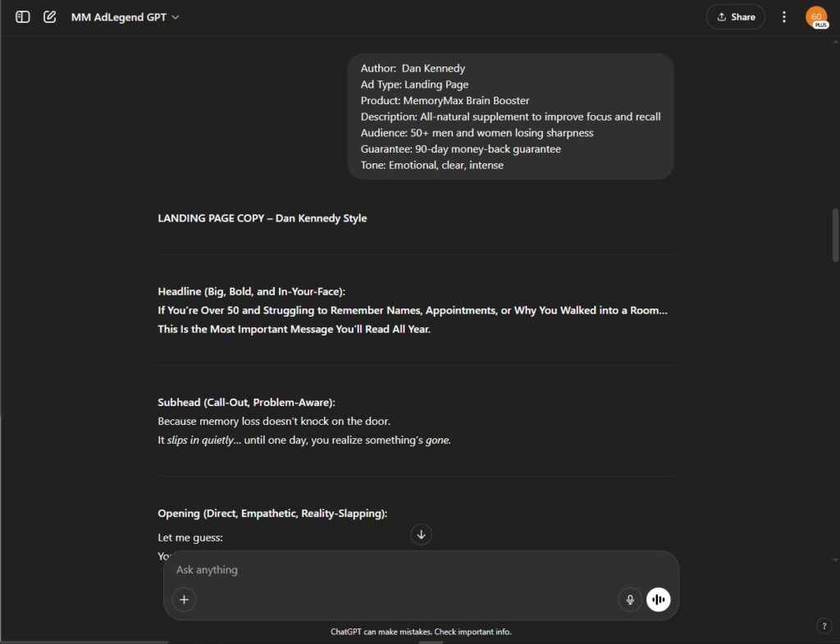This screenshot has width=840, height=644.
Task: Click 'Opening (Direct, Empathetic, Reality-Slapping):' label
Action: 272,514
